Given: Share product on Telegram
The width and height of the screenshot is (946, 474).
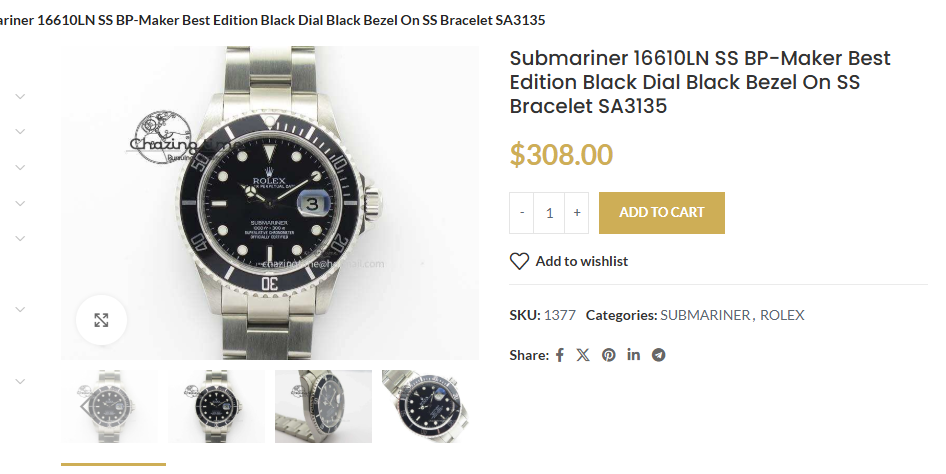Looking at the screenshot, I should click(659, 355).
